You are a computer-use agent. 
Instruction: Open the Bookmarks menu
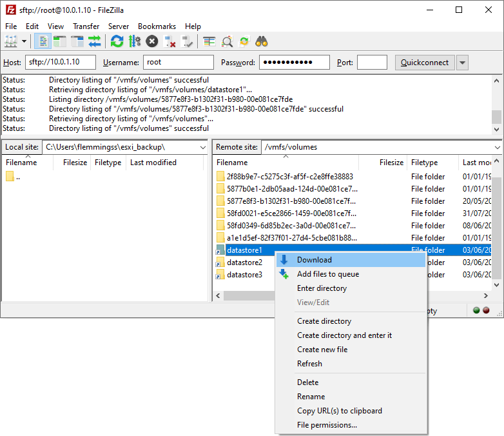click(x=157, y=26)
